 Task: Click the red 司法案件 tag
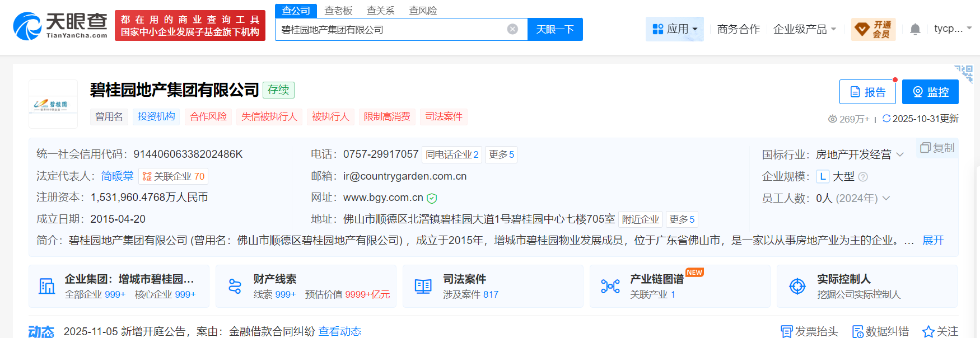(444, 116)
